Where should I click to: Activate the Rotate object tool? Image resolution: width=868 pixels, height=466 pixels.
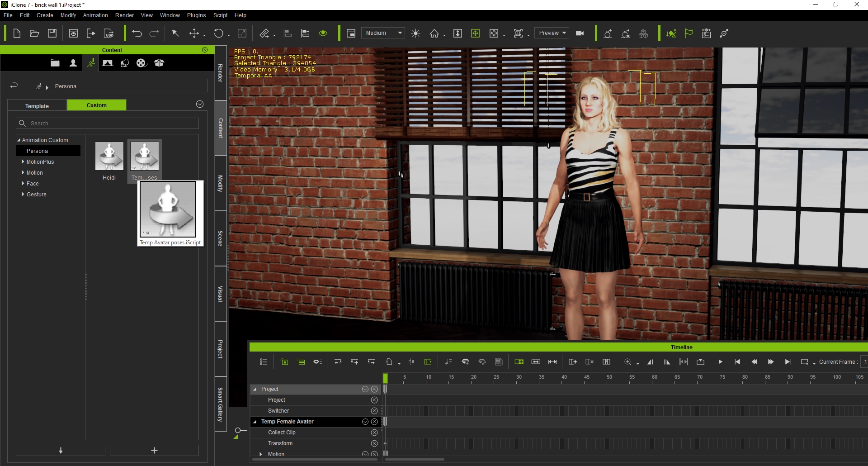[219, 33]
